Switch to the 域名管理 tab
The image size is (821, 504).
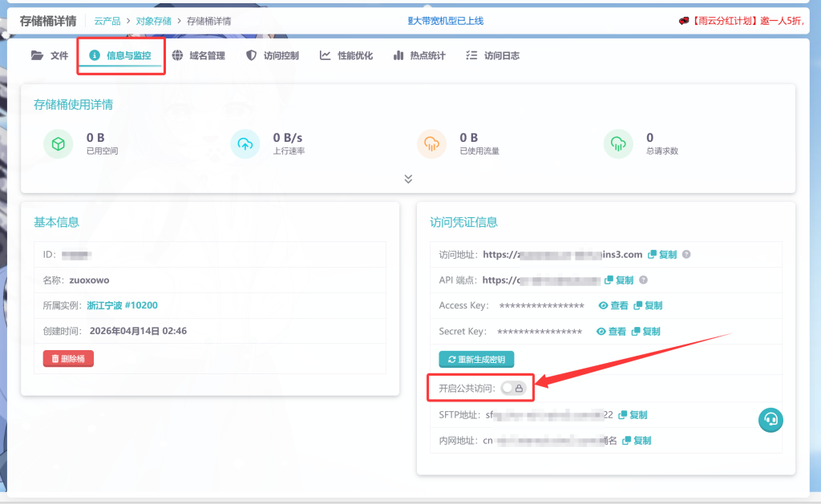tap(199, 56)
